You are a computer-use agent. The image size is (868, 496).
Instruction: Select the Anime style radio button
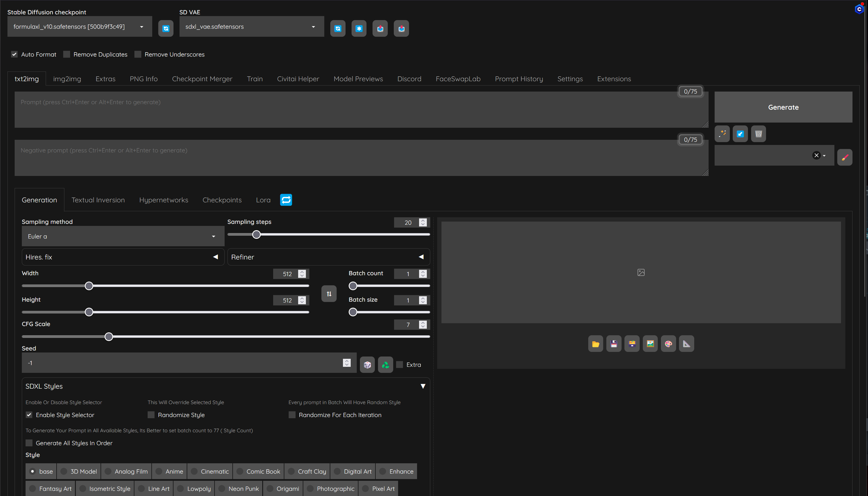coord(159,471)
